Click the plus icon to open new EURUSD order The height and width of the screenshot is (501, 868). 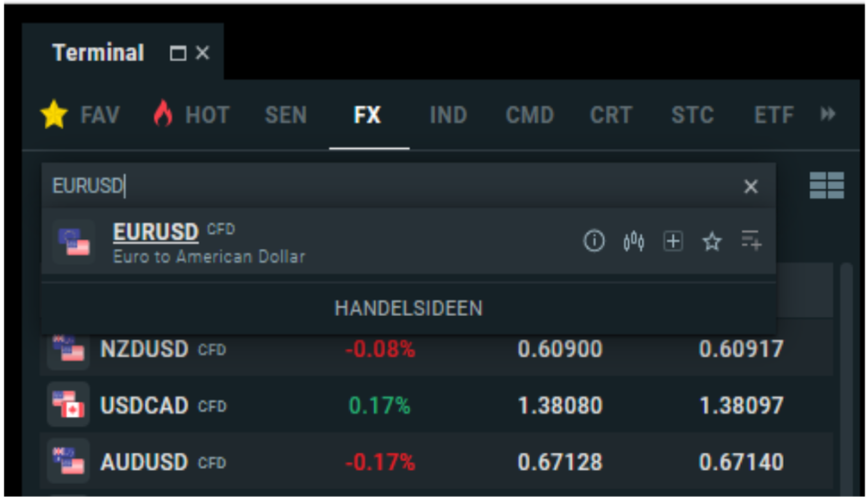tap(674, 242)
